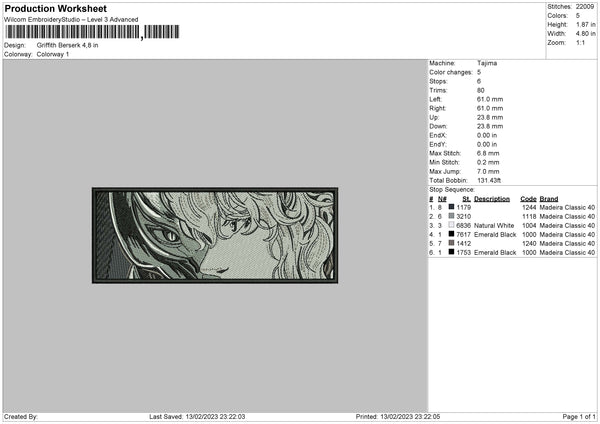The image size is (600, 424).
Task: Click the Colorway 1 value
Action: 53,54
